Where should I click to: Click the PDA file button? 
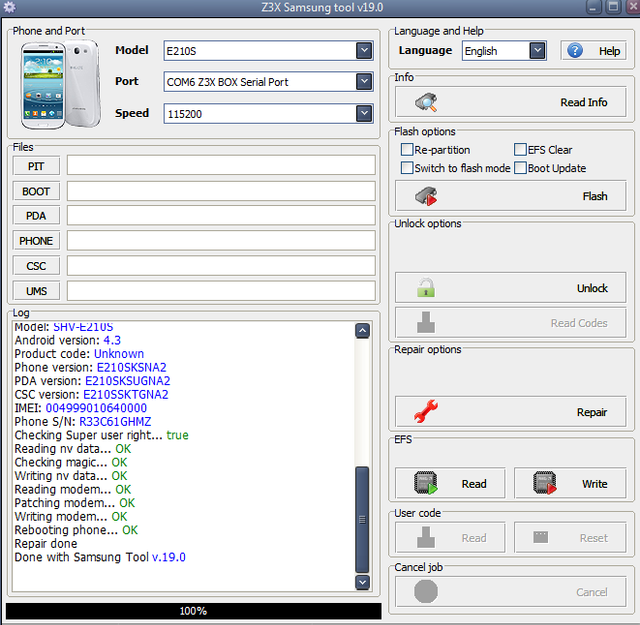pos(36,216)
